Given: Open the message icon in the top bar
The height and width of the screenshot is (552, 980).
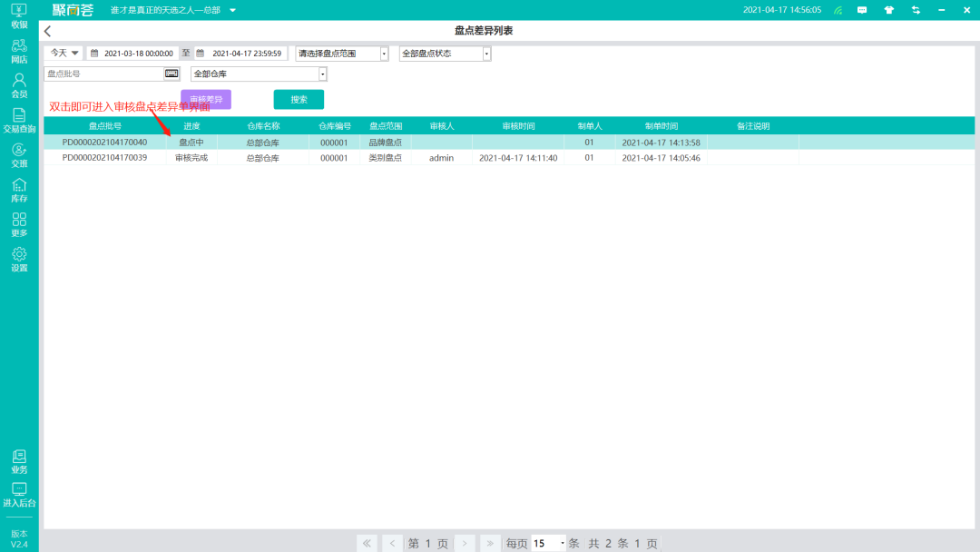Looking at the screenshot, I should pyautogui.click(x=862, y=10).
